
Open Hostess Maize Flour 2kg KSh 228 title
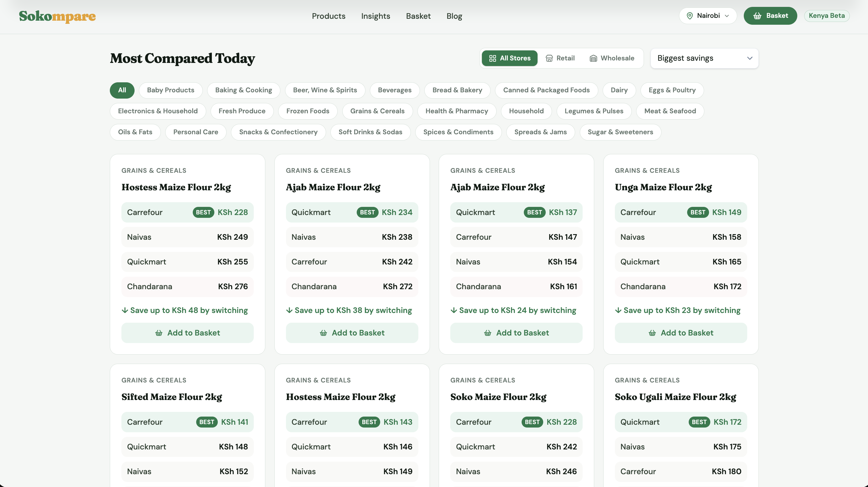coord(176,187)
